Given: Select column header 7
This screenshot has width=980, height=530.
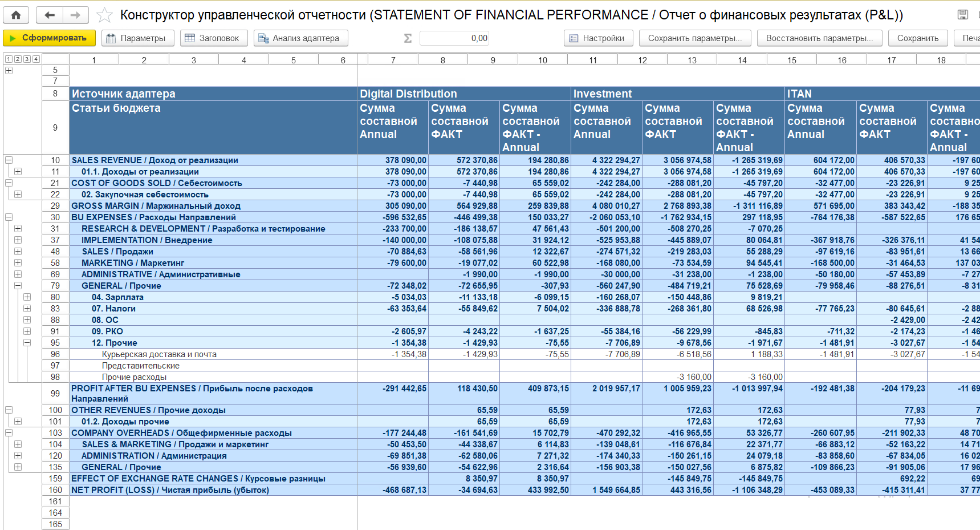Looking at the screenshot, I should [x=393, y=60].
